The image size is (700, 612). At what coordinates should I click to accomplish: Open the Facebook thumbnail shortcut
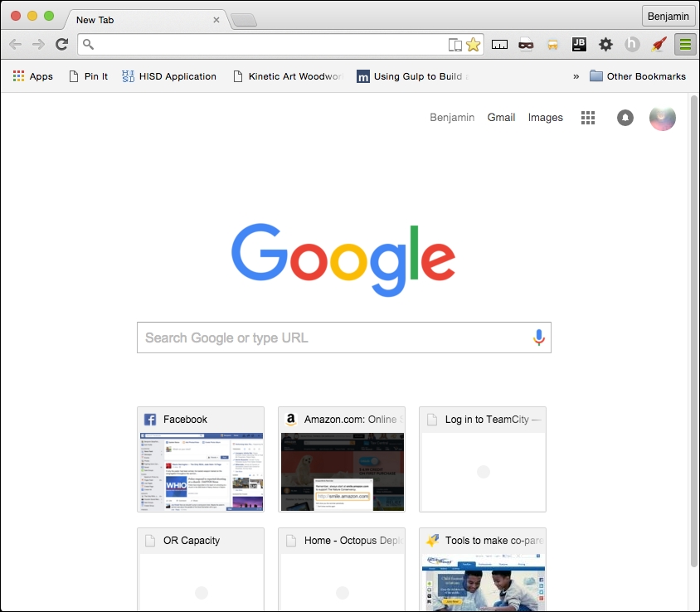pos(200,459)
